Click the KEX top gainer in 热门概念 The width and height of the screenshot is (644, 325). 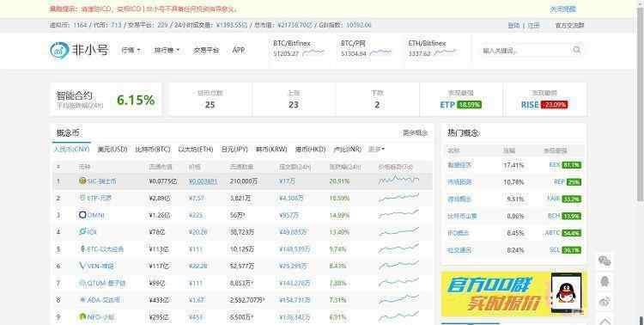tap(555, 165)
